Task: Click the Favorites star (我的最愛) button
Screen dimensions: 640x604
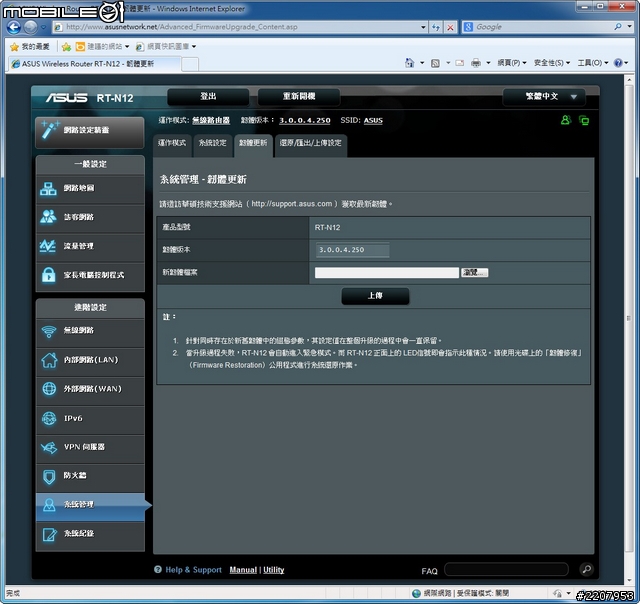Action: 29,47
